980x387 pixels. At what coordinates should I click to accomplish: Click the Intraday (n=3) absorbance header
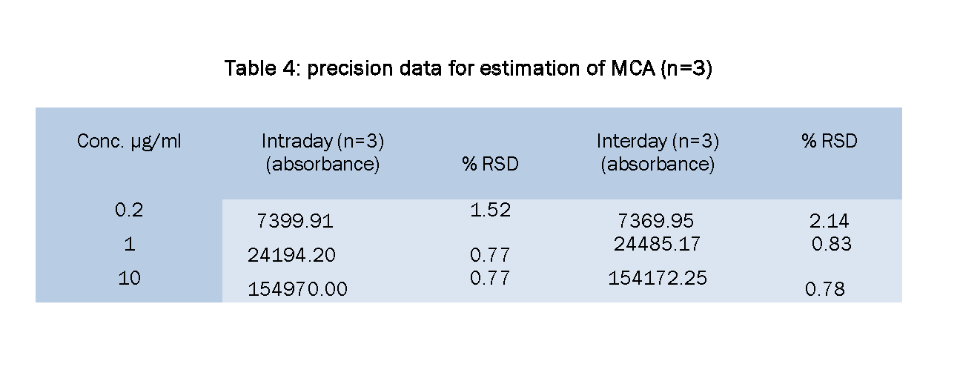tap(322, 152)
